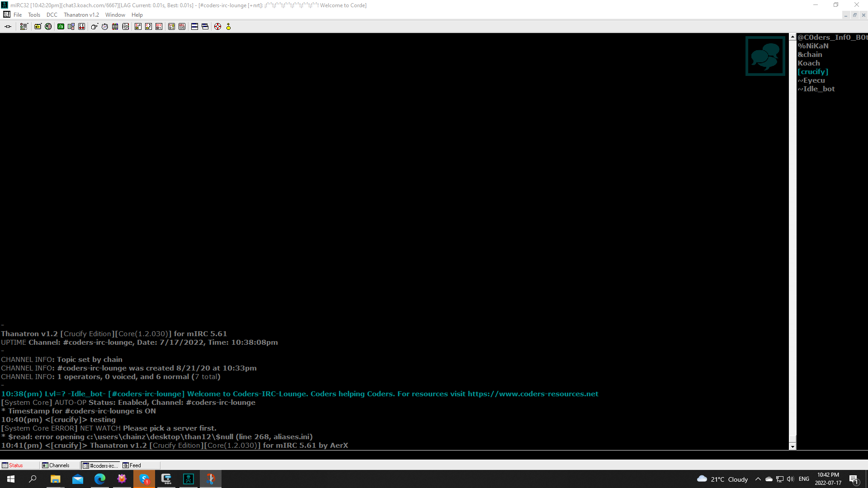
Task: Toggle the Feed window switchbar button
Action: [x=135, y=465]
